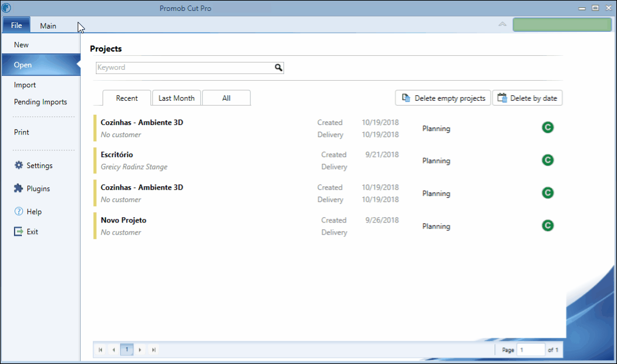Open the Novo Projeto project

124,220
